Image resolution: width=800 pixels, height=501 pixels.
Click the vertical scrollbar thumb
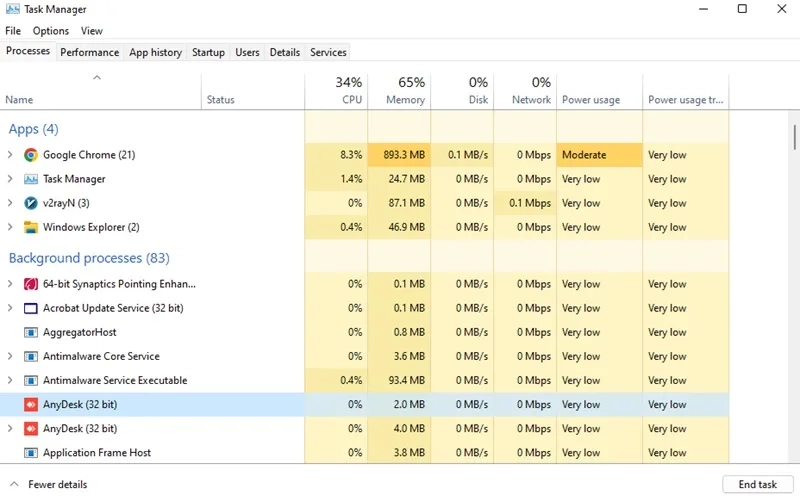(794, 137)
